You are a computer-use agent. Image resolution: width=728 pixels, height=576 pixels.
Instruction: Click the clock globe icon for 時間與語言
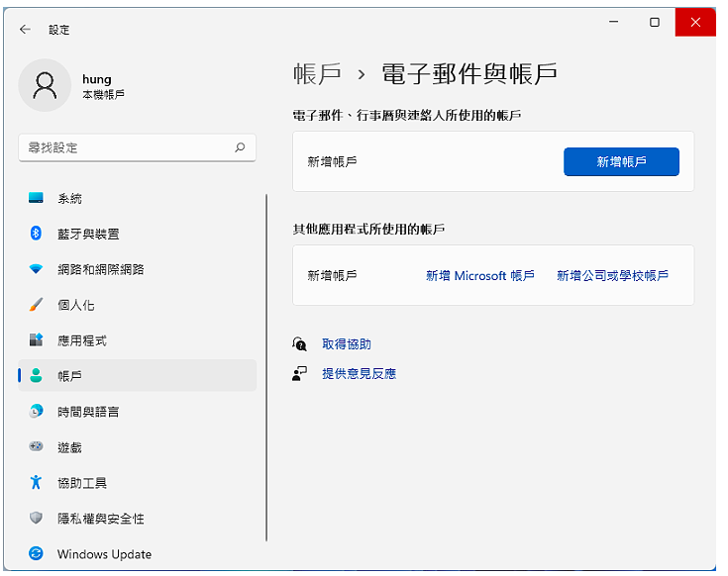coord(36,412)
